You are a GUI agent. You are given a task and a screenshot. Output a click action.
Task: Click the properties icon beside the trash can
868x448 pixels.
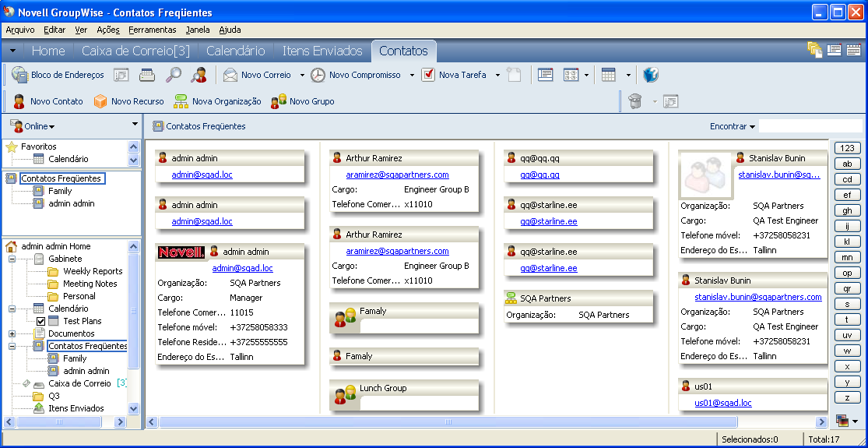pos(670,101)
